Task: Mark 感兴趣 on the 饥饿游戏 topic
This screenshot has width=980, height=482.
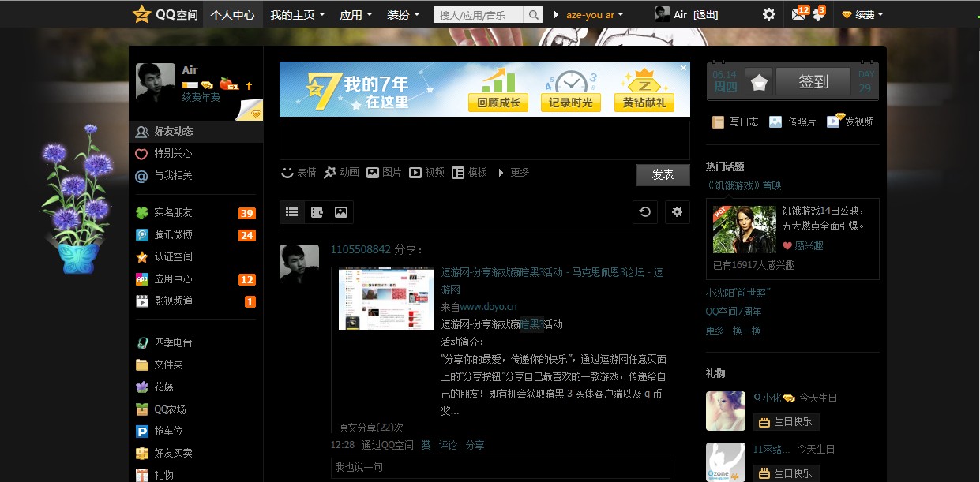Action: [x=802, y=245]
